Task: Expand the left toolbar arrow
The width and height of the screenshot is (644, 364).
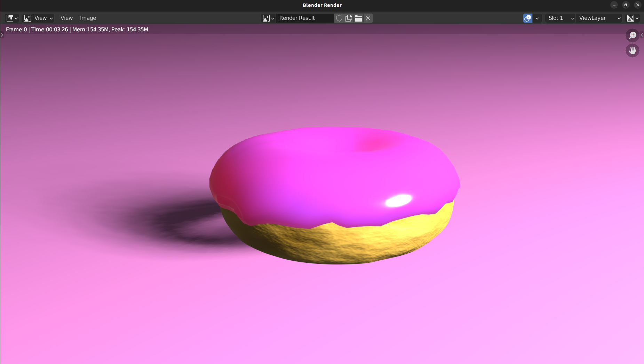Action: [x=2, y=35]
